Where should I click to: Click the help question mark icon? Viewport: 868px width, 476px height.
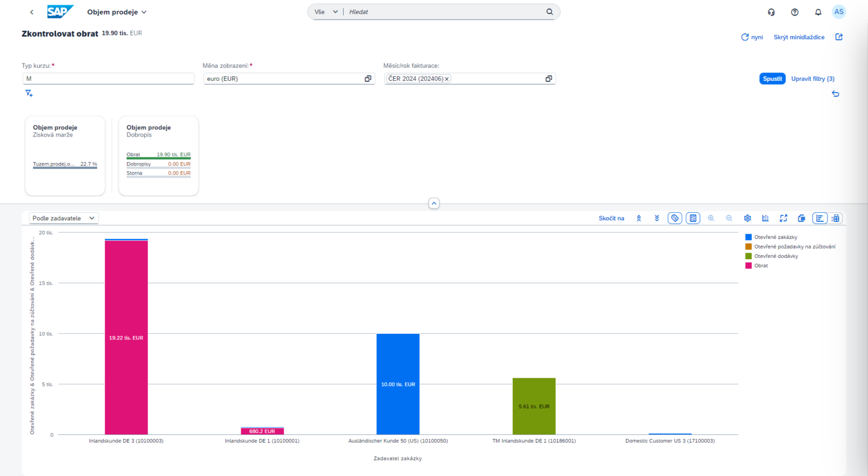795,12
